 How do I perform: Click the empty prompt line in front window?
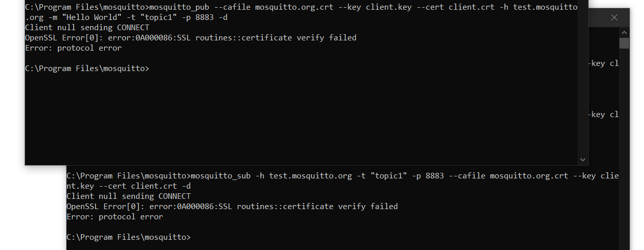pyautogui.click(x=87, y=69)
